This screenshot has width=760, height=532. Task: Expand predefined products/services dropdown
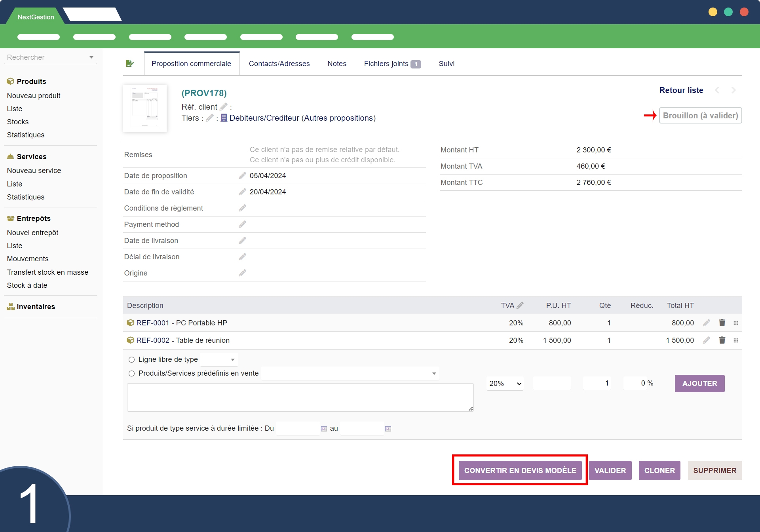pos(350,374)
